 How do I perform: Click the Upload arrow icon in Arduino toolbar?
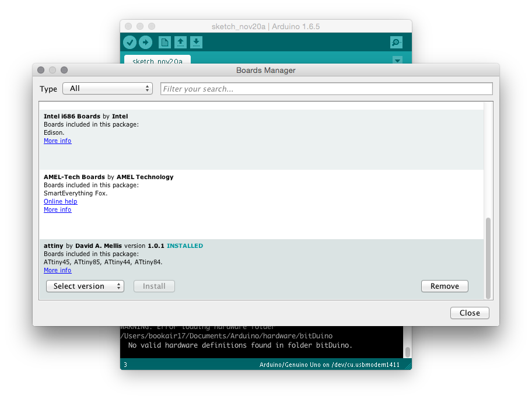point(146,43)
